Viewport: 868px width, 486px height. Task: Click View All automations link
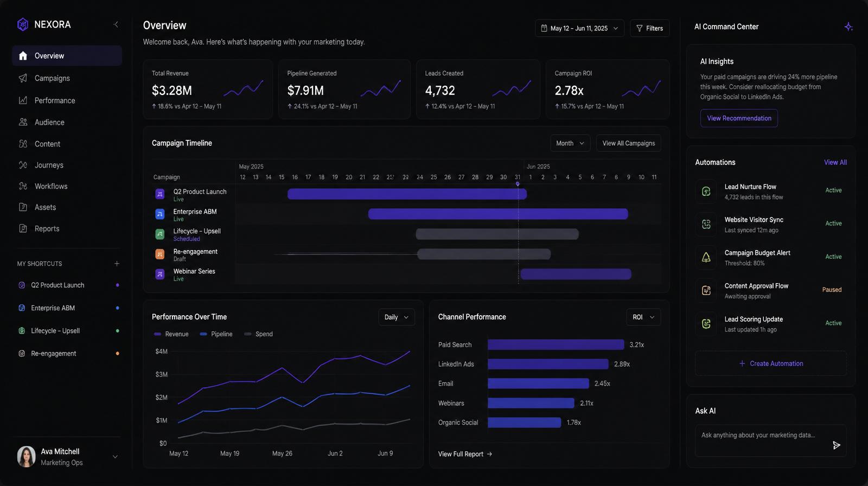coord(835,162)
